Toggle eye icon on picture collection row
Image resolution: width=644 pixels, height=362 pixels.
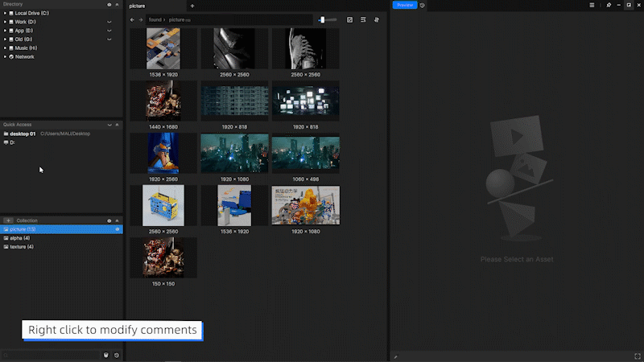click(x=118, y=229)
